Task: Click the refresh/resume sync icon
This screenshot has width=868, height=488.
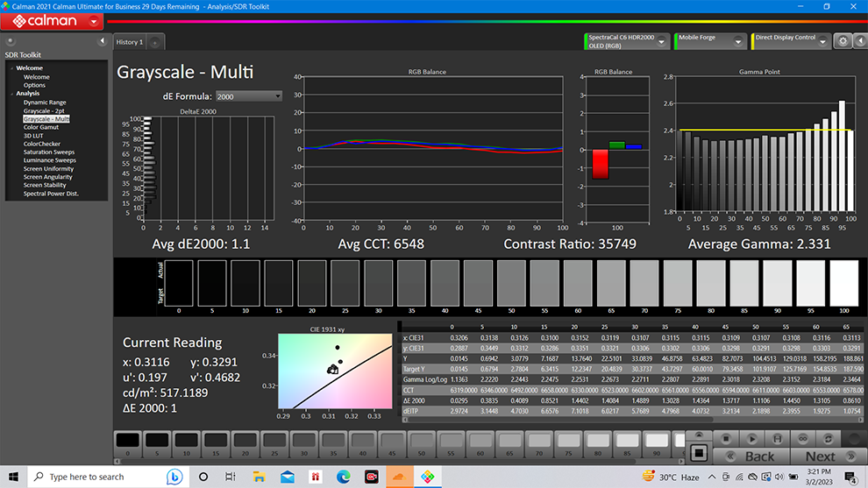Action: 829,439
